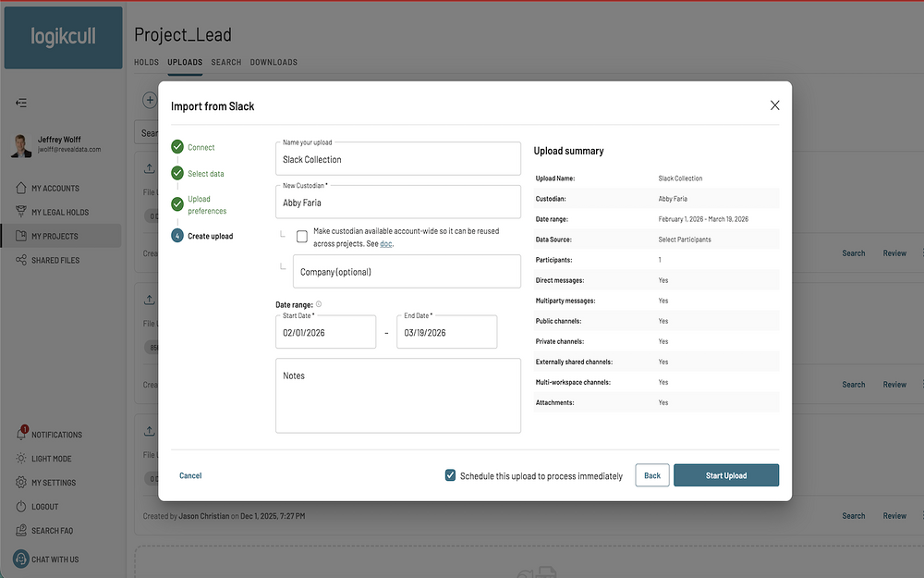Close the Import from Slack dialog
The height and width of the screenshot is (578, 924).
(x=775, y=105)
